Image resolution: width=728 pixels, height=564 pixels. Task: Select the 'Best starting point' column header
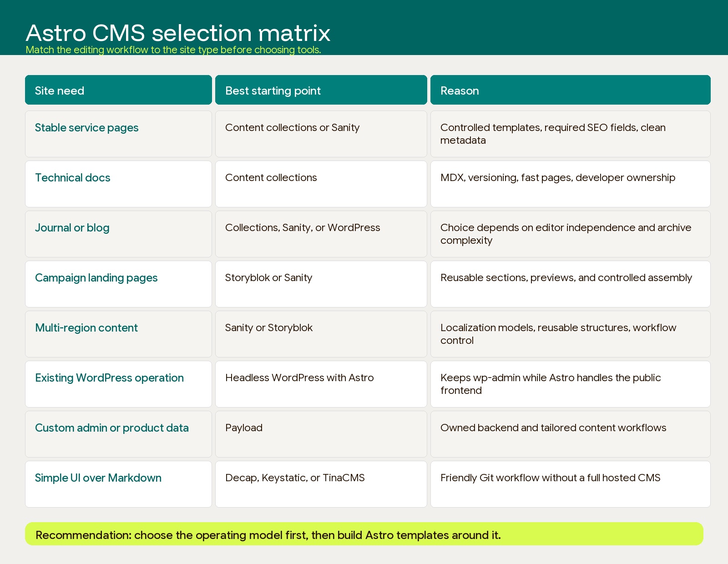coord(321,90)
